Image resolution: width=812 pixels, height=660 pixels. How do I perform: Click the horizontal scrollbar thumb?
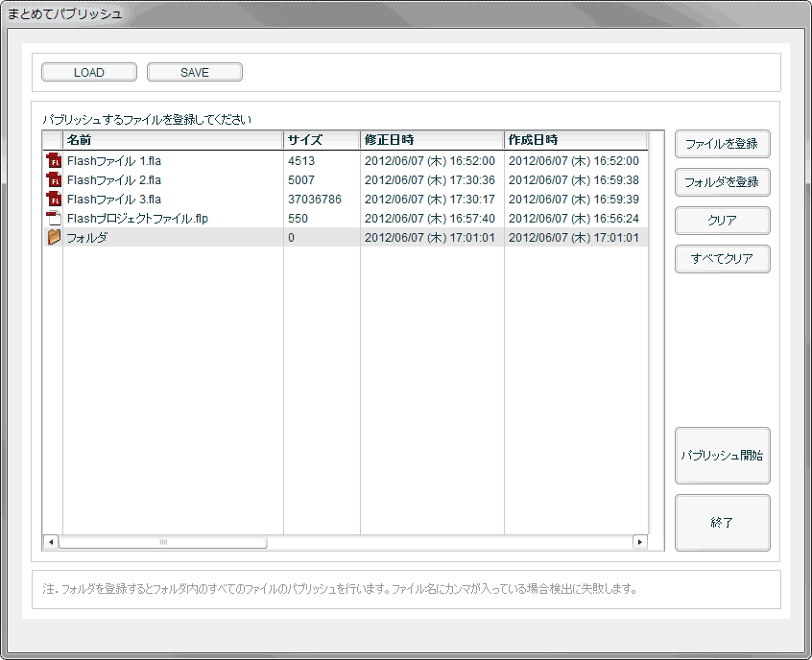163,542
